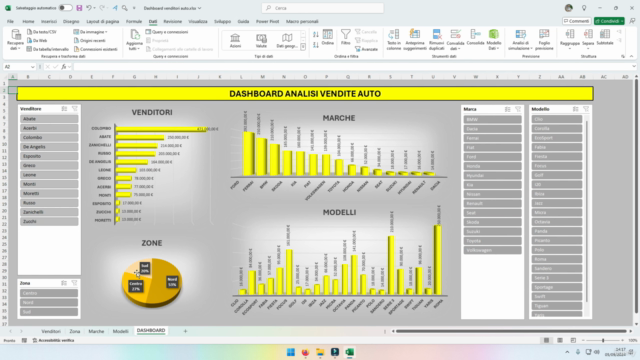
Task: Select Valute data type
Action: click(x=261, y=41)
